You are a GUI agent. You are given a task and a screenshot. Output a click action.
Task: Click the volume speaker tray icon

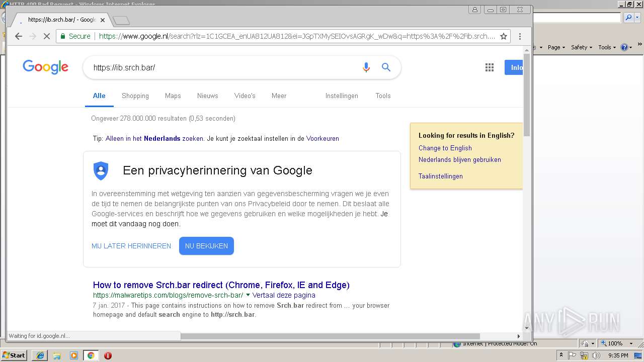596,355
